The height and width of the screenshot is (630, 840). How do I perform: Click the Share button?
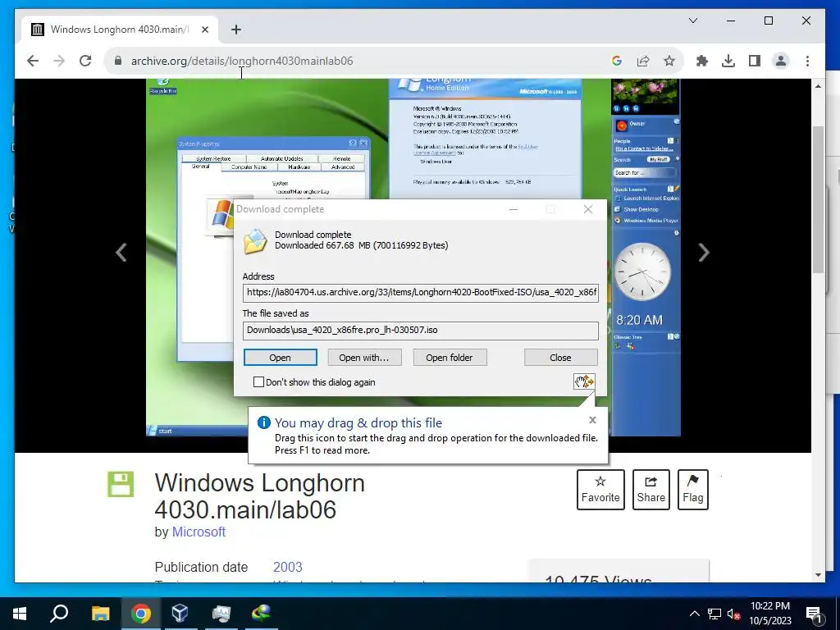pos(651,490)
